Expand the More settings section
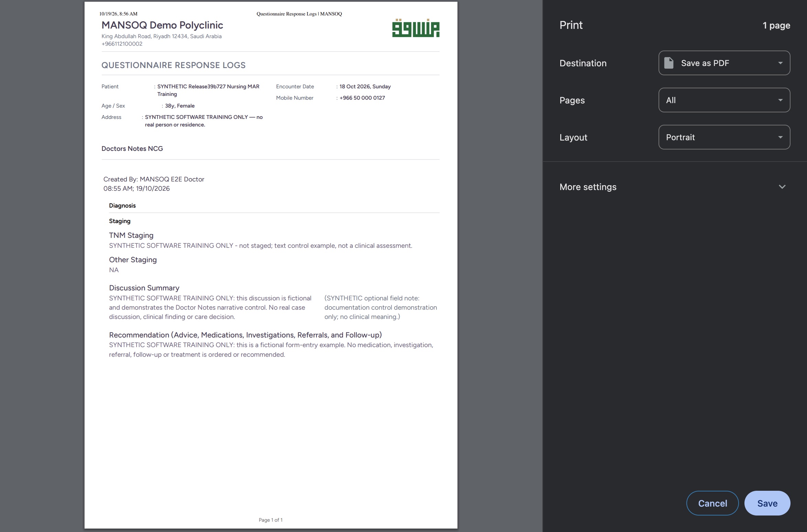This screenshot has width=807, height=532. pyautogui.click(x=674, y=187)
